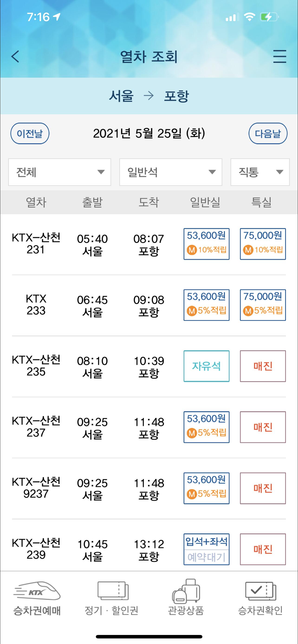Expand the 전체 train type dropdown
Image resolution: width=298 pixels, height=644 pixels.
60,172
